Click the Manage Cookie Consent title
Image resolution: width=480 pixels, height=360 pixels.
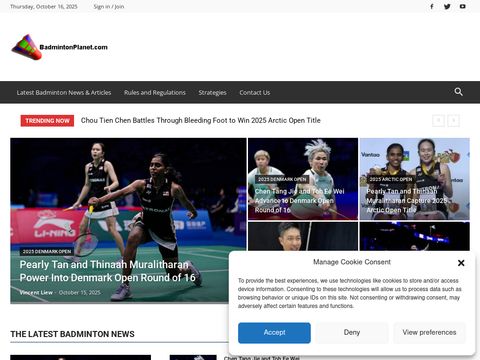pyautogui.click(x=352, y=262)
